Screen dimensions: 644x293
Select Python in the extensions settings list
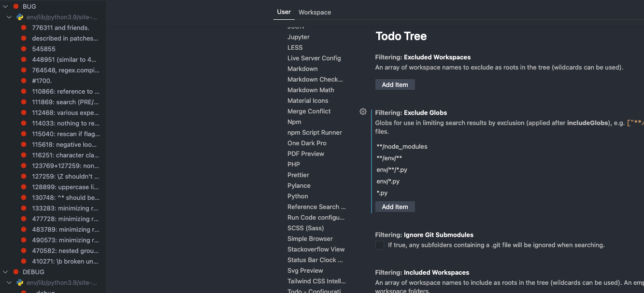tap(298, 196)
